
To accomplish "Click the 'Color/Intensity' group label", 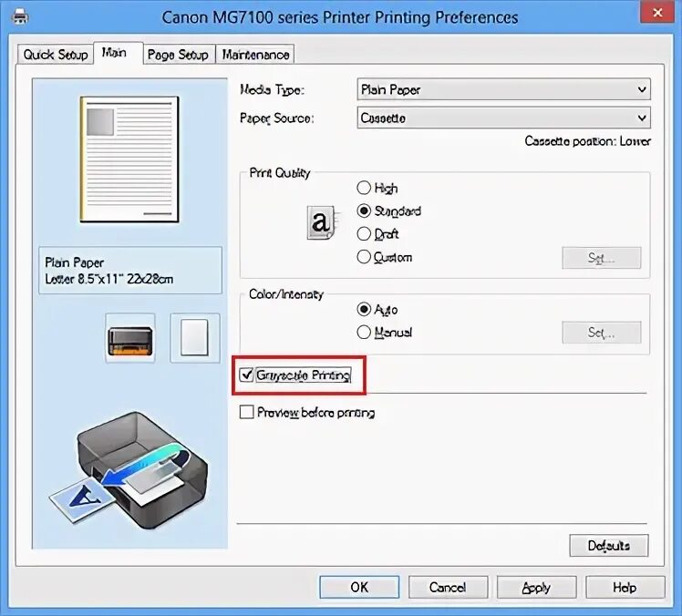I will point(286,294).
